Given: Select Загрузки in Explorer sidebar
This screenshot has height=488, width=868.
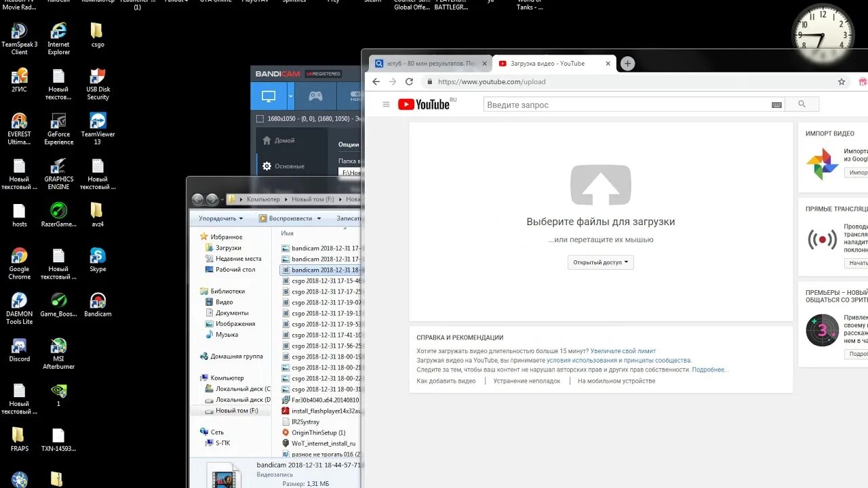Looking at the screenshot, I should (229, 248).
